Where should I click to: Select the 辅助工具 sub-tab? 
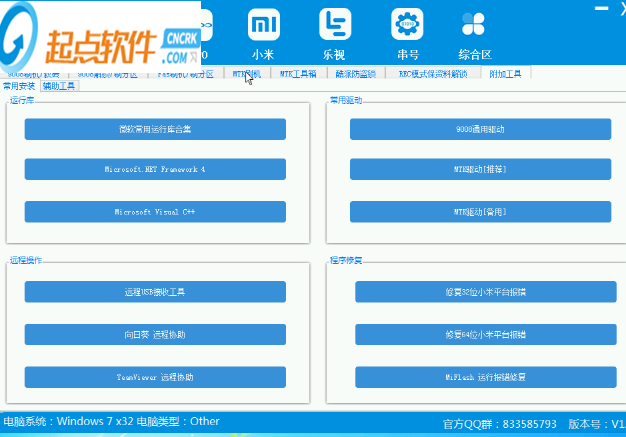[x=59, y=86]
